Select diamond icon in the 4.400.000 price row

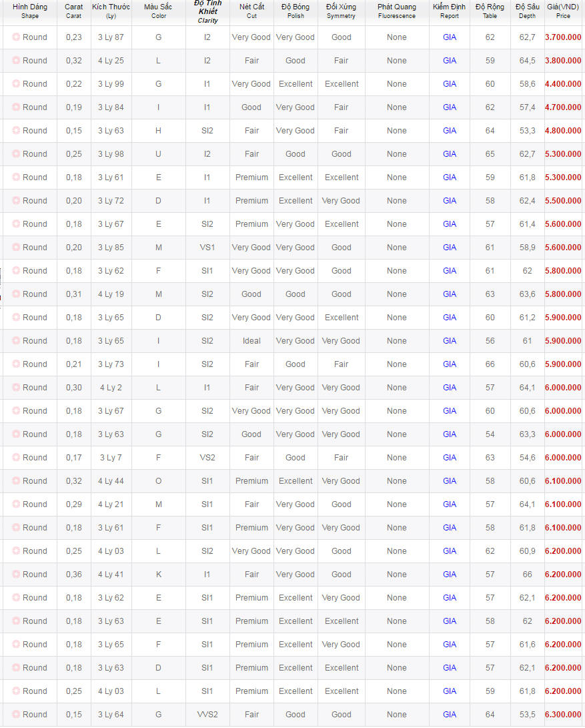tap(16, 83)
